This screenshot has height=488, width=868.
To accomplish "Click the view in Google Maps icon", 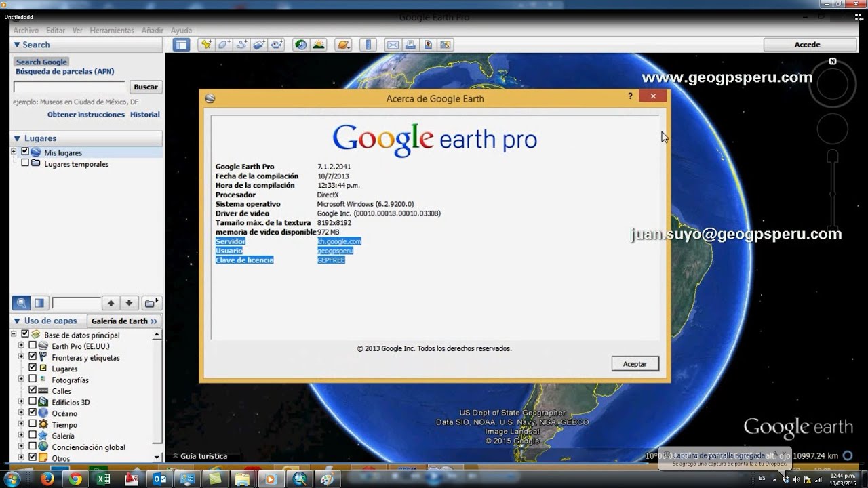I will tap(445, 45).
